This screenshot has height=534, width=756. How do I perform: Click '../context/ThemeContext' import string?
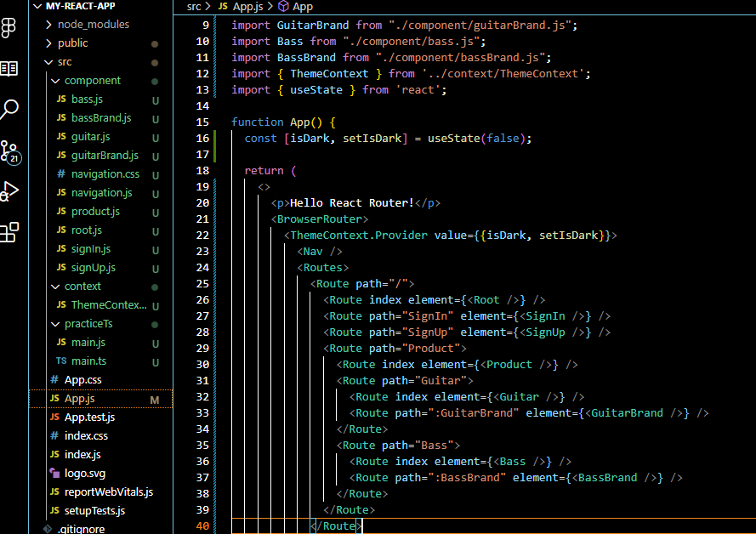point(503,74)
